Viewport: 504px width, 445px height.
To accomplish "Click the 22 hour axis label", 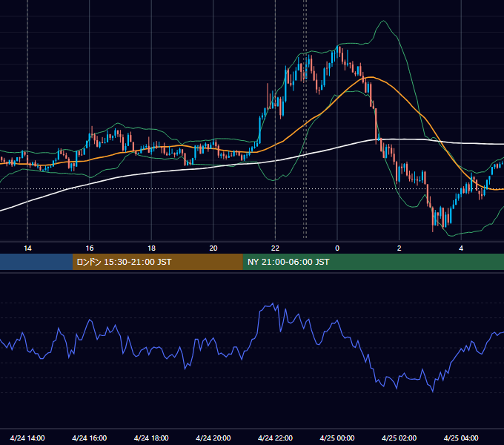I will 275,248.
